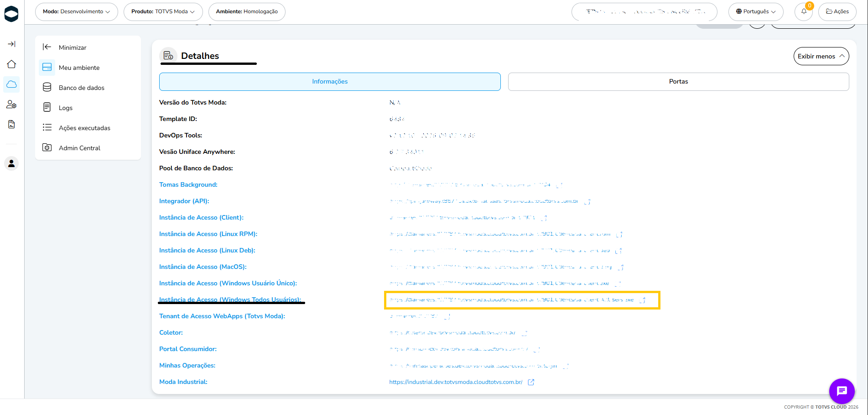Open the Cloud section icon

click(x=12, y=84)
